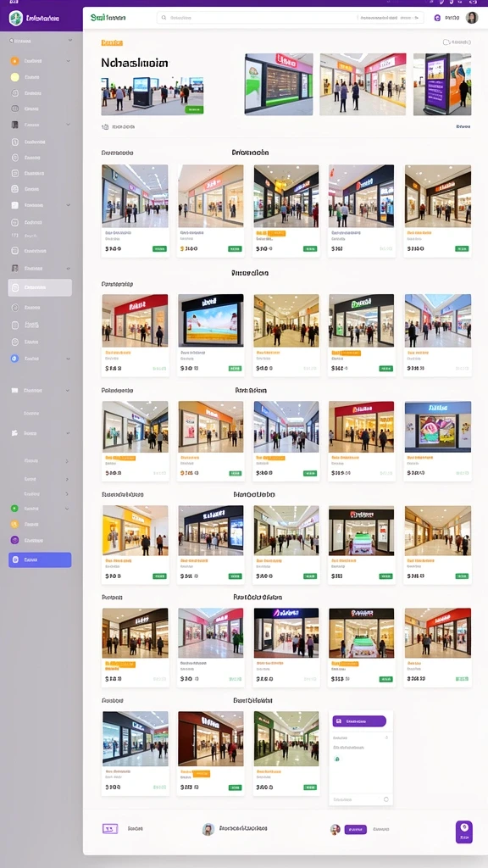This screenshot has width=488, height=868.
Task: Click the purple button atop the last-row side panel
Action: [x=359, y=721]
